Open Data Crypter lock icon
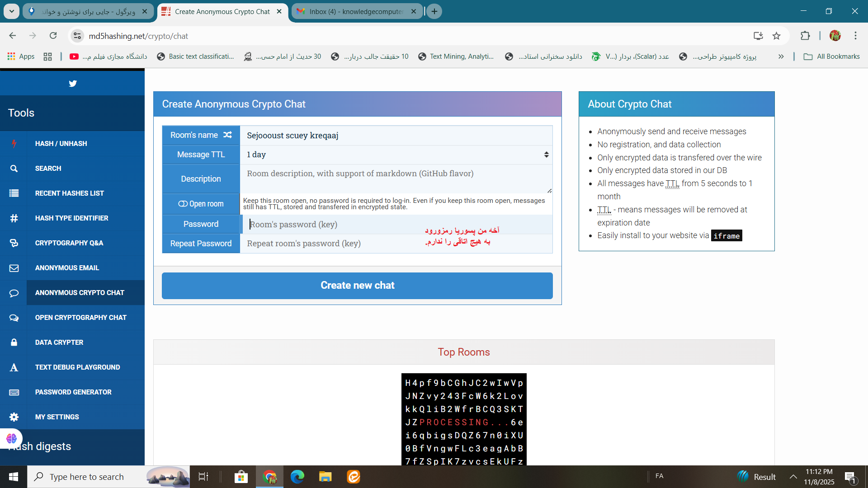The height and width of the screenshot is (488, 868). (x=14, y=343)
